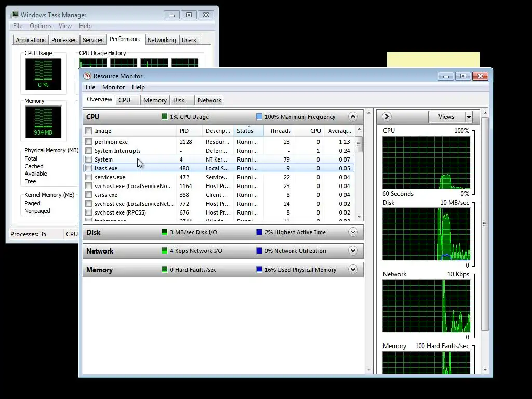Check svchost.exe (RPCSS) checkbox
This screenshot has width=532, height=399.
(88, 212)
